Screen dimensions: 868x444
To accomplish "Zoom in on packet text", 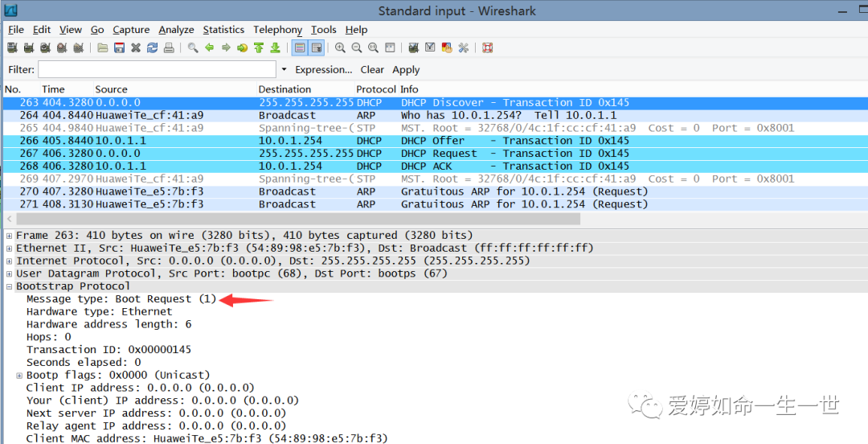I will [x=340, y=48].
